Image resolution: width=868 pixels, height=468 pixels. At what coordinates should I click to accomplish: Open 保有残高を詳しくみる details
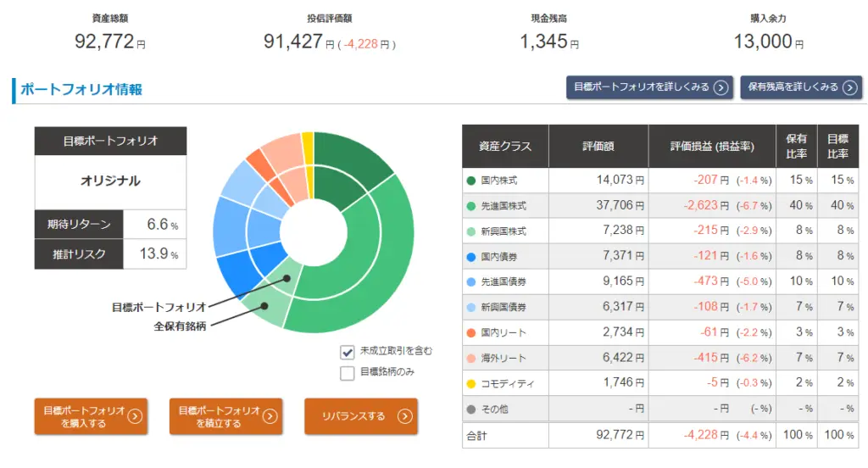[800, 87]
